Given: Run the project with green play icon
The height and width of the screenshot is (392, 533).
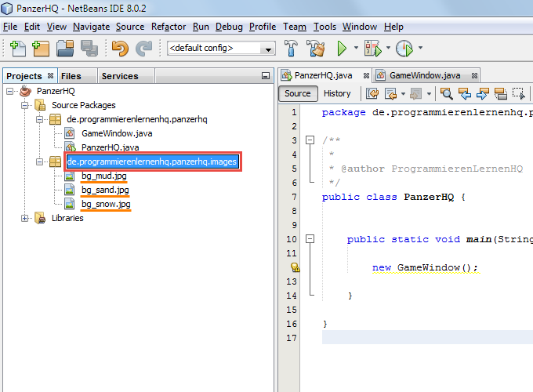Looking at the screenshot, I should (x=342, y=48).
